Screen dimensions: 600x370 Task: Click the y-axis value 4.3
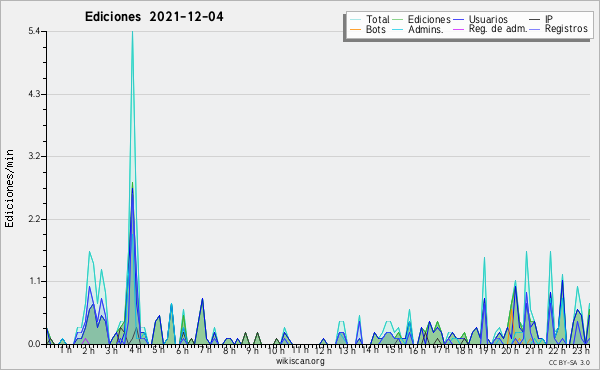point(34,94)
